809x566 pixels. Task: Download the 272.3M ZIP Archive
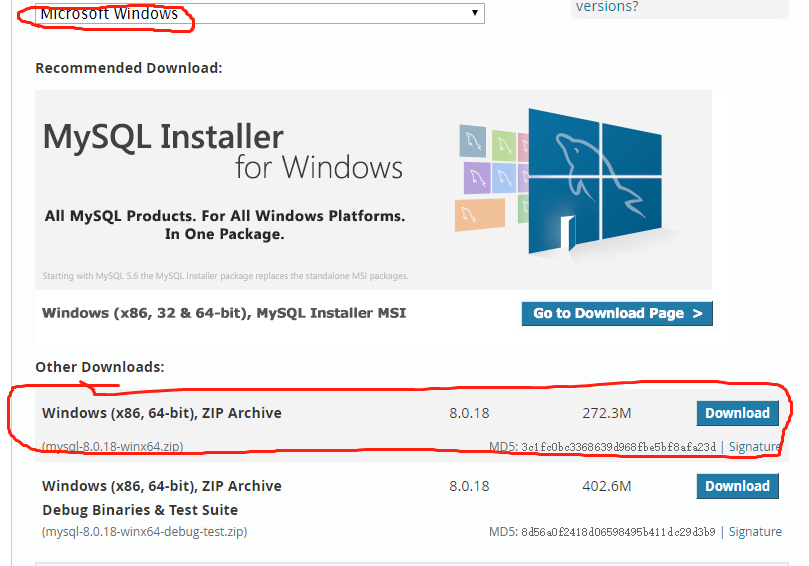(737, 413)
